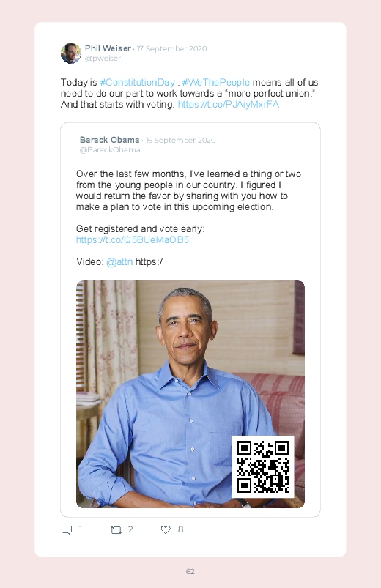Click the @BarackObama handle
Image resolution: width=381 pixels, height=588 pixels.
click(110, 150)
